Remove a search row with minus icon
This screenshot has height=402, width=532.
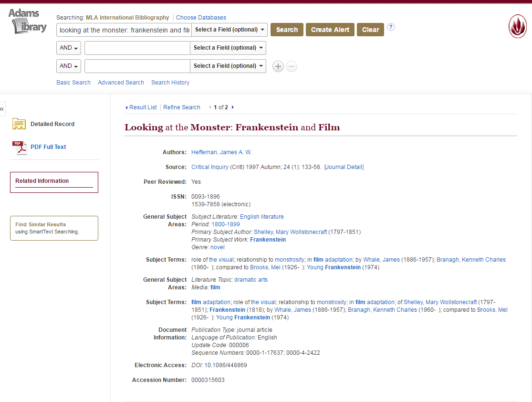292,66
